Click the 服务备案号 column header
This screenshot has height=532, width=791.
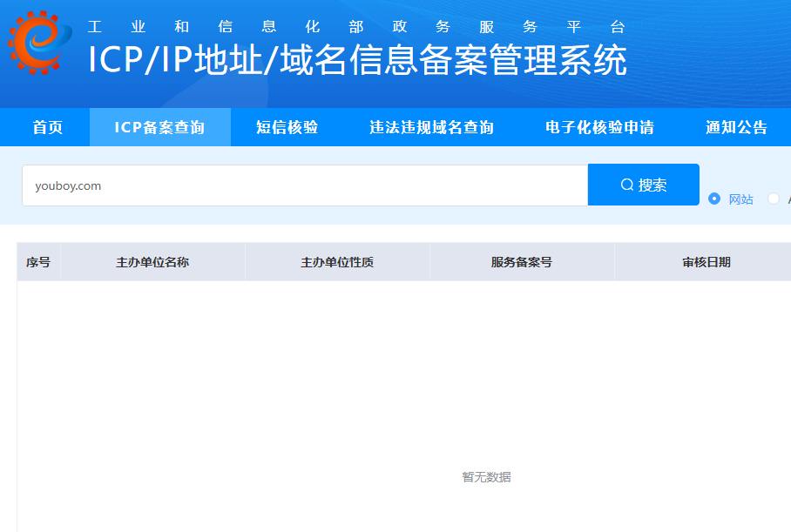coord(522,262)
